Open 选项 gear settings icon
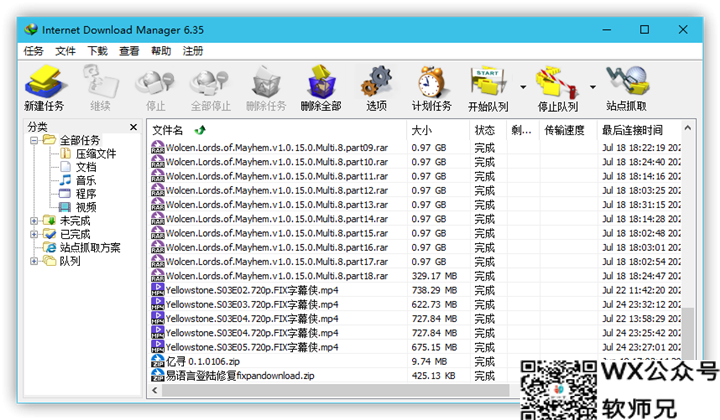This screenshot has height=420, width=720. pos(376,82)
